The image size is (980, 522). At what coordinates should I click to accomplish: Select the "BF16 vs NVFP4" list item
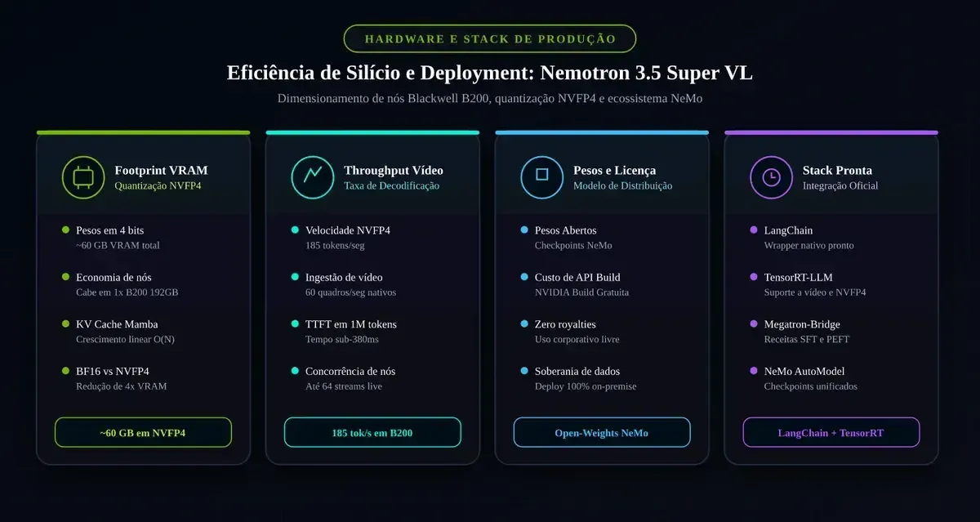pos(113,371)
